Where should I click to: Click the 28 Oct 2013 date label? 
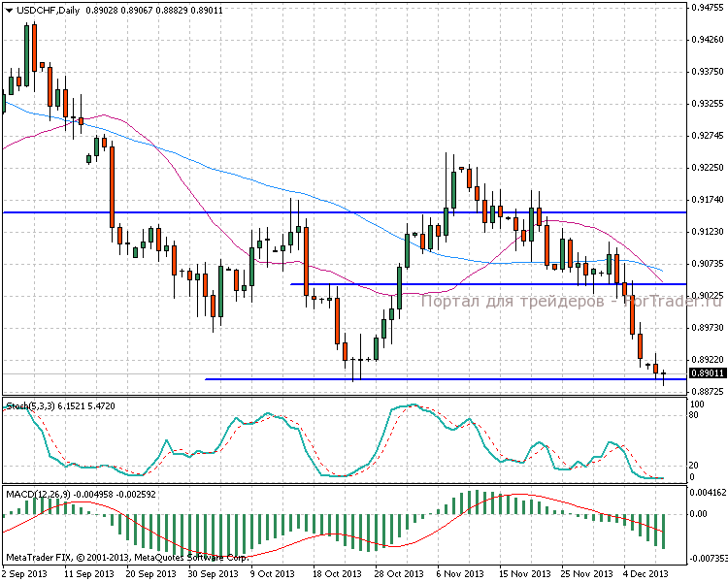tap(397, 574)
